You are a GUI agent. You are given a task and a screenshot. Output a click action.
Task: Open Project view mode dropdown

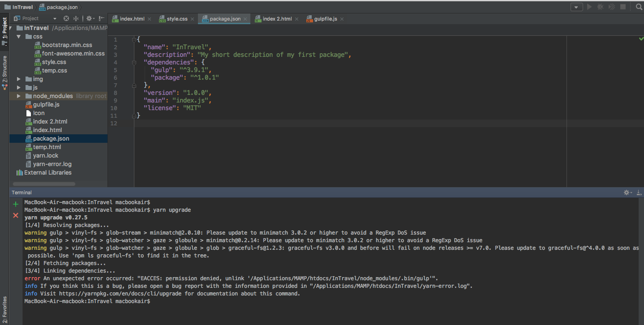(x=55, y=19)
